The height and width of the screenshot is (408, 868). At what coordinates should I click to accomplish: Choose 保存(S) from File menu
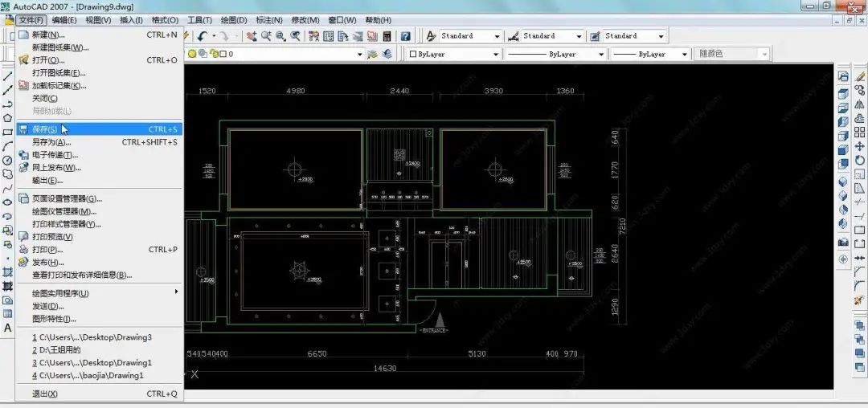[100, 129]
